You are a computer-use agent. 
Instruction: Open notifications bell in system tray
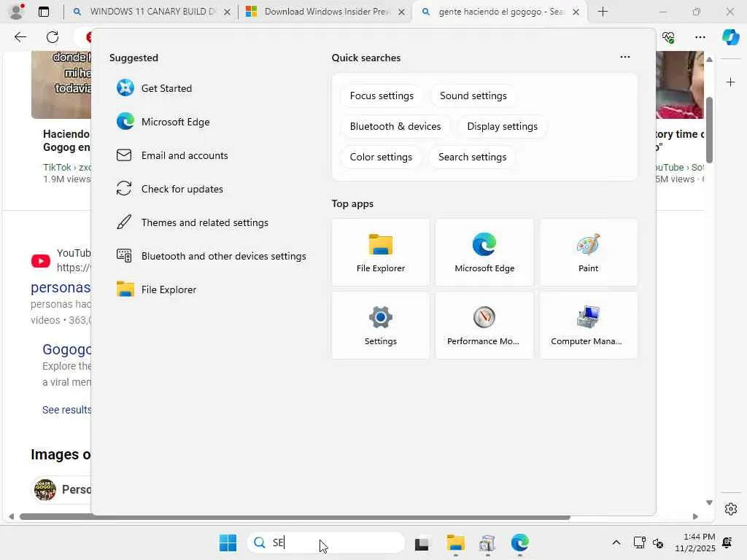[x=727, y=542]
